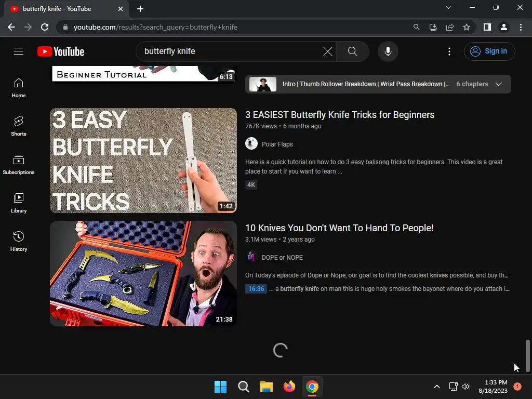Click the YouTube logo
The image size is (532, 399).
pyautogui.click(x=61, y=51)
